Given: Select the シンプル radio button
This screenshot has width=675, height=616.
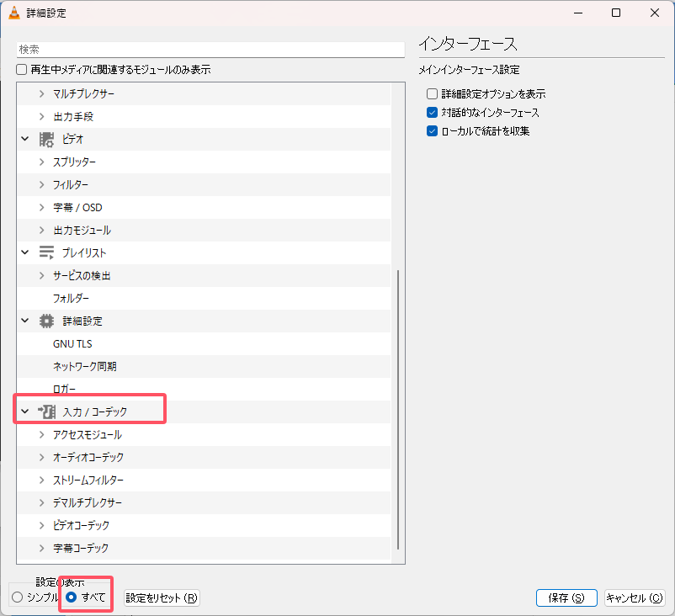Looking at the screenshot, I should tap(17, 597).
